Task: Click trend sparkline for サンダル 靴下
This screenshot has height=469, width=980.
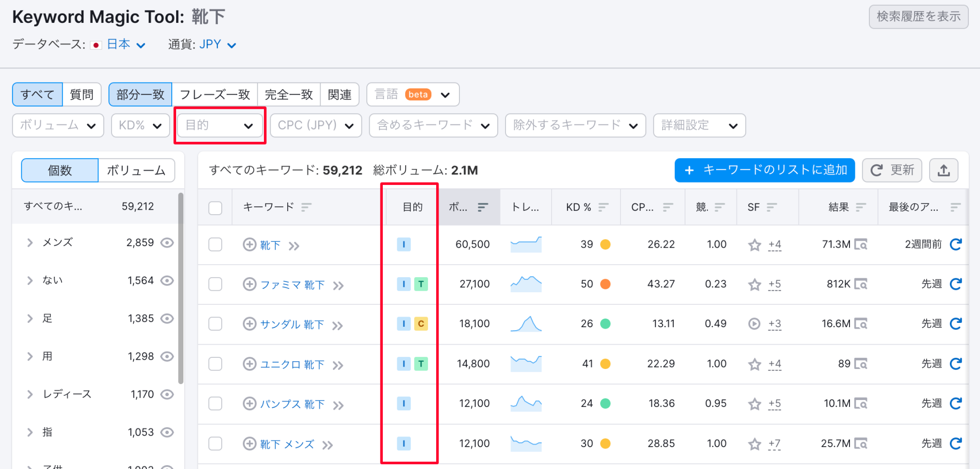Action: (x=526, y=324)
